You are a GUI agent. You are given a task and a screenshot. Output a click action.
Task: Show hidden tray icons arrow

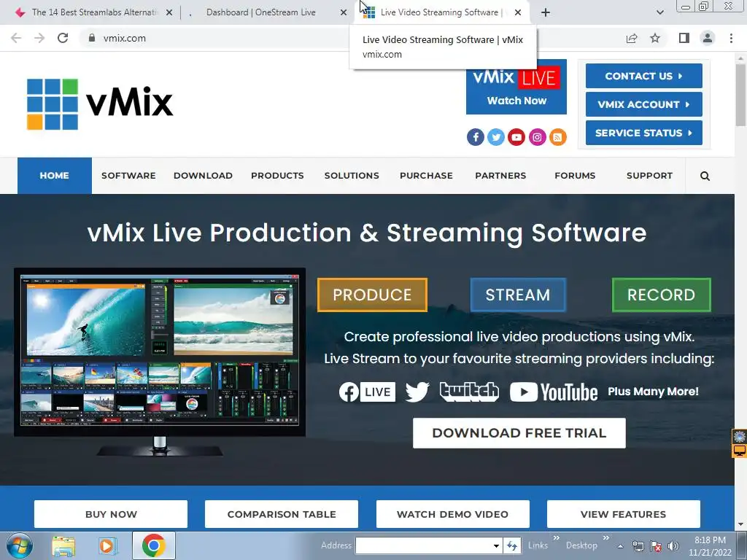[620, 546]
